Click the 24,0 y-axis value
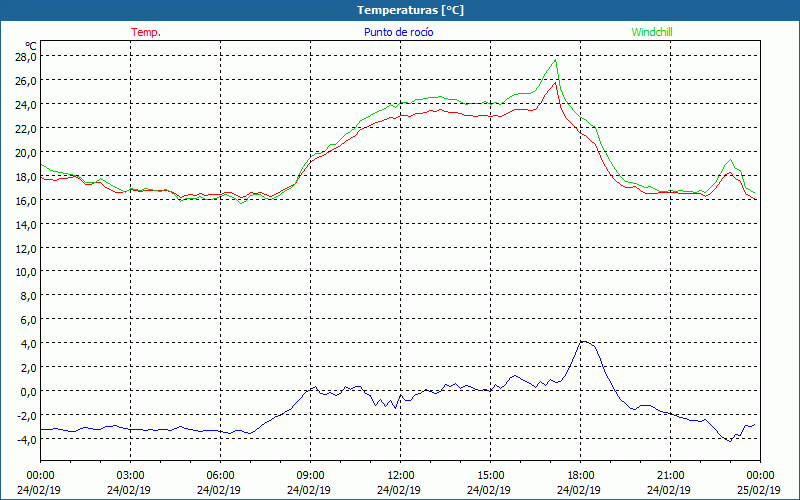The height and width of the screenshot is (500, 800). pos(26,104)
